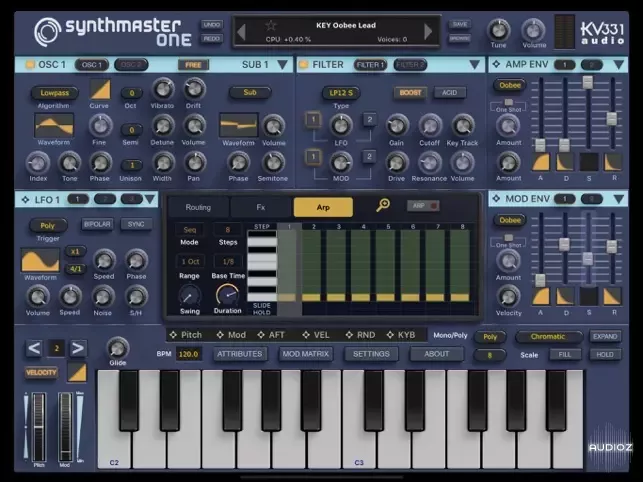Click the BPM 120.0 value field
The height and width of the screenshot is (482, 643).
tap(189, 354)
